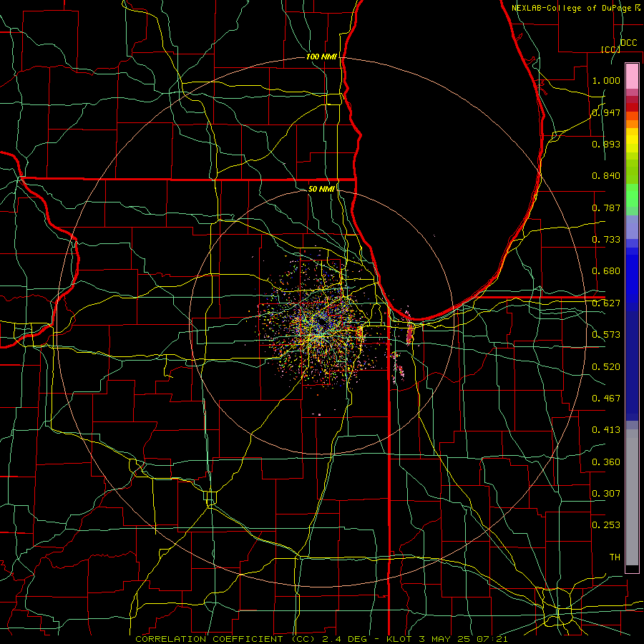The width and height of the screenshot is (644, 644).
Task: Click the 0.893 scale value
Action: pyautogui.click(x=606, y=144)
